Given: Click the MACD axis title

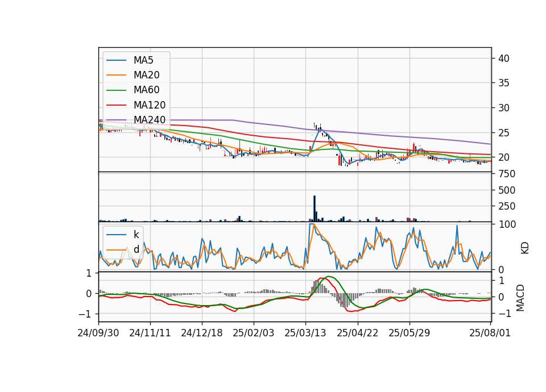Looking at the screenshot, I should [x=520, y=297].
